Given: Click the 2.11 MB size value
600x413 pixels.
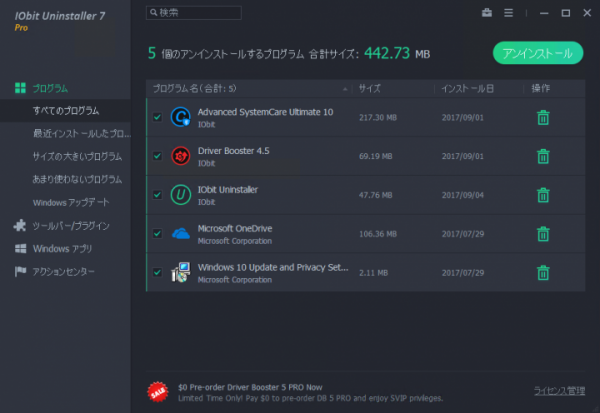Looking at the screenshot, I should click(373, 273).
